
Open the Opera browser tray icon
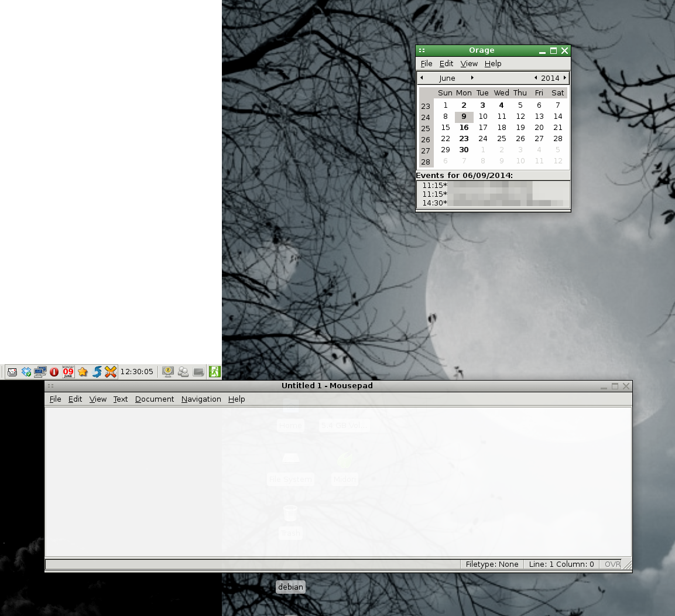coord(54,372)
